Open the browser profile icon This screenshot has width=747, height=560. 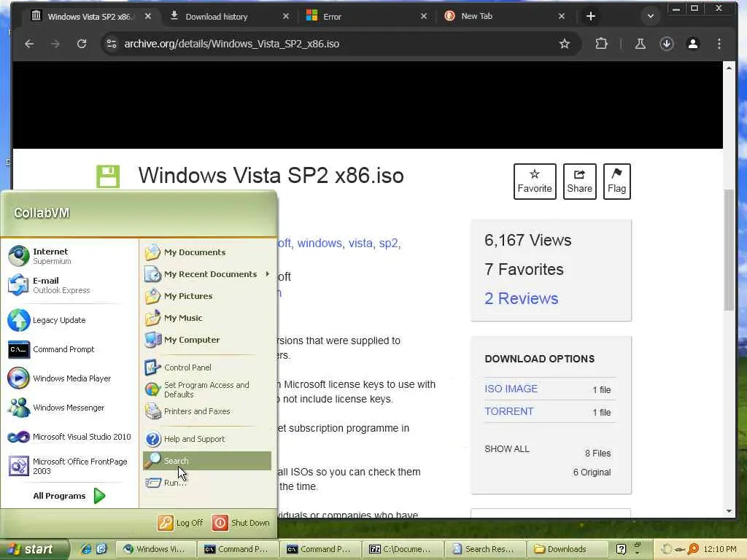pos(693,44)
